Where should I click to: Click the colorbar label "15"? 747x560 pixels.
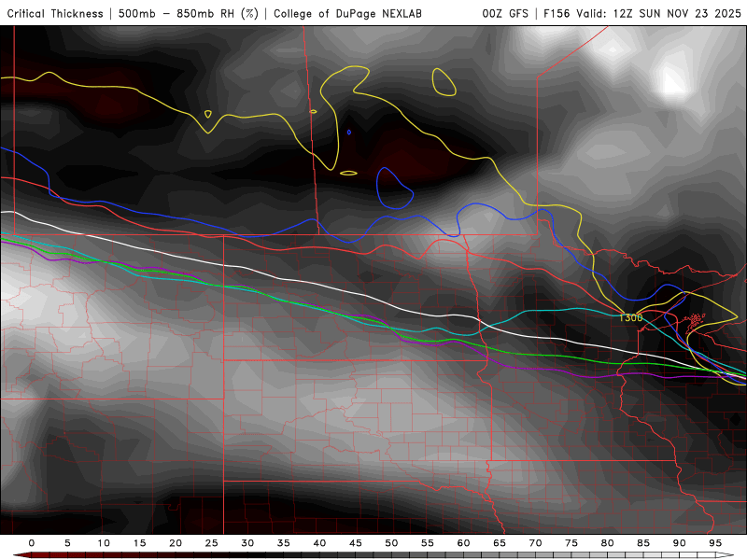tap(139, 543)
